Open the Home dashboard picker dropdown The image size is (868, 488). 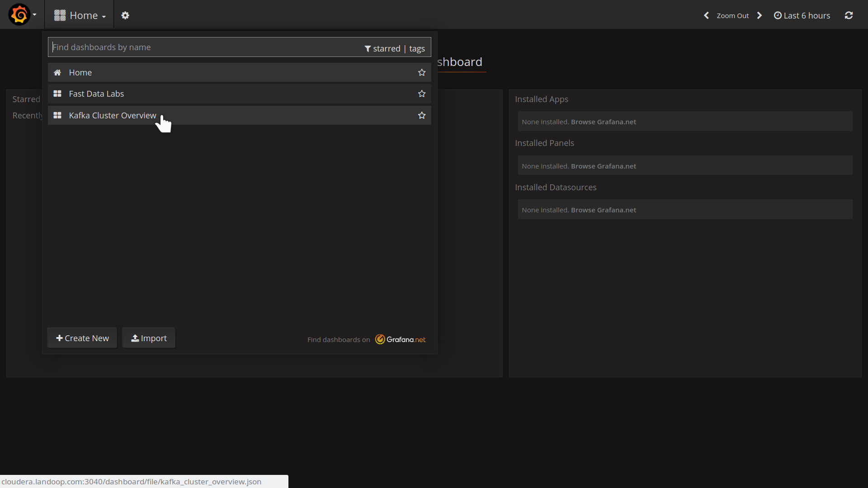pyautogui.click(x=80, y=15)
